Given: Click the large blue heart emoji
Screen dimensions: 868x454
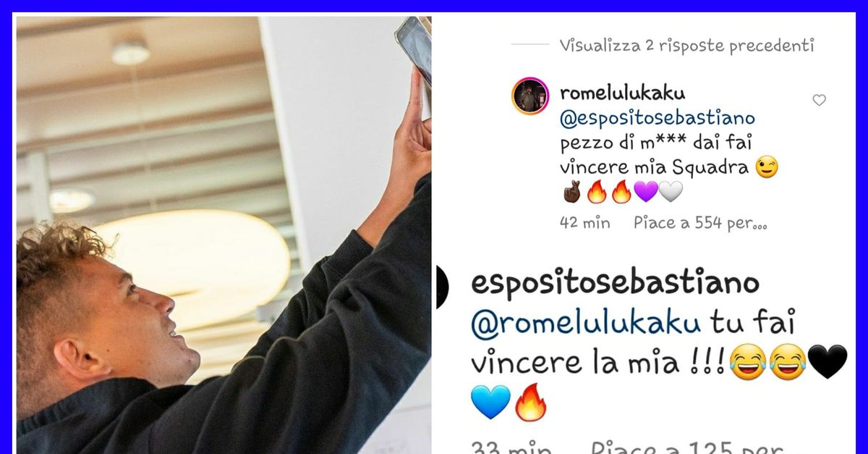Looking at the screenshot, I should coord(490,403).
